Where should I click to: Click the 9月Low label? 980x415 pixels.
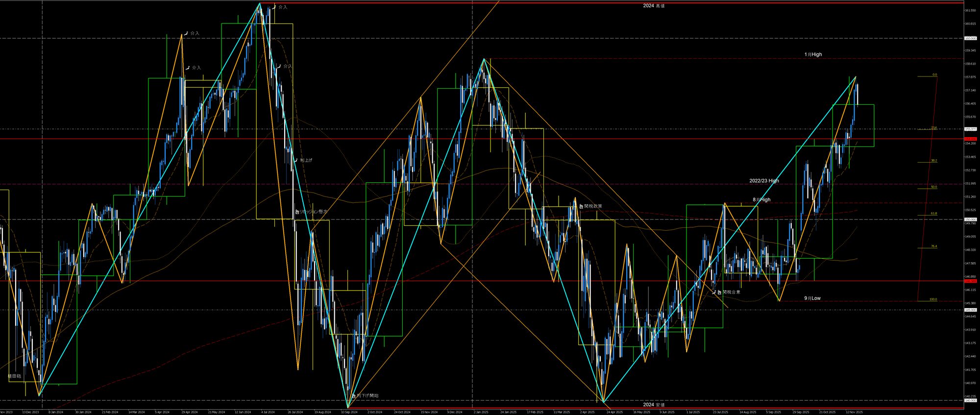812,298
